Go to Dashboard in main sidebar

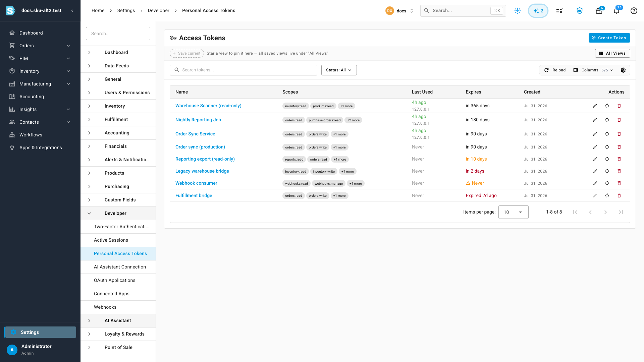[40, 33]
